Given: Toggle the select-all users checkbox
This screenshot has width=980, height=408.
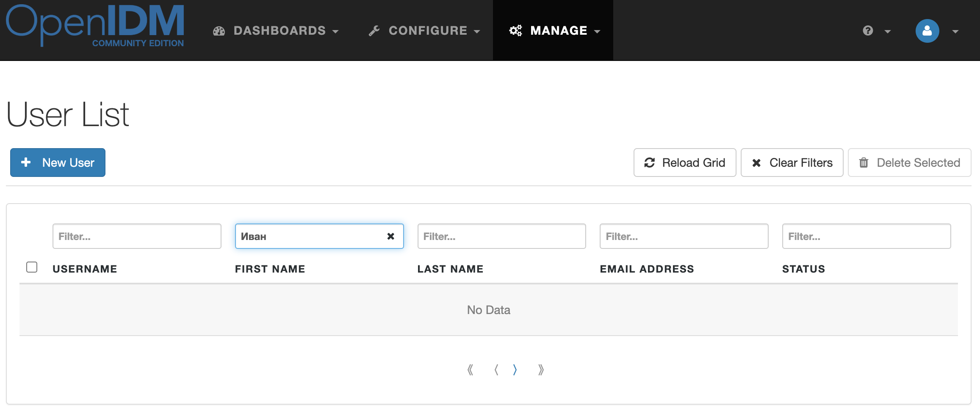Looking at the screenshot, I should pos(32,267).
